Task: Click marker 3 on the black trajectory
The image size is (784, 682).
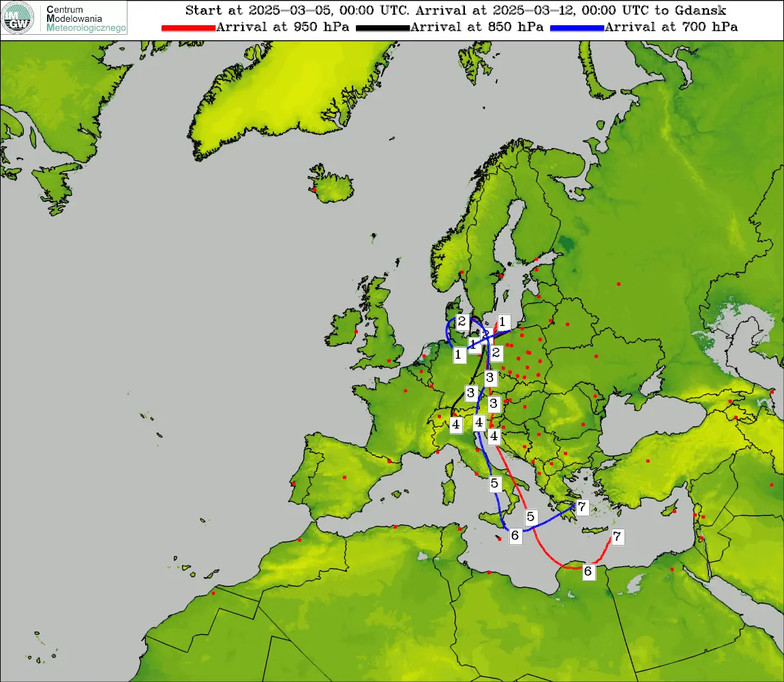Action: [x=470, y=394]
